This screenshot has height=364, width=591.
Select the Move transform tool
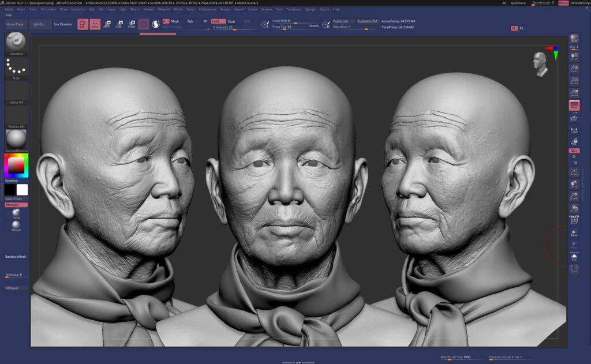point(107,24)
